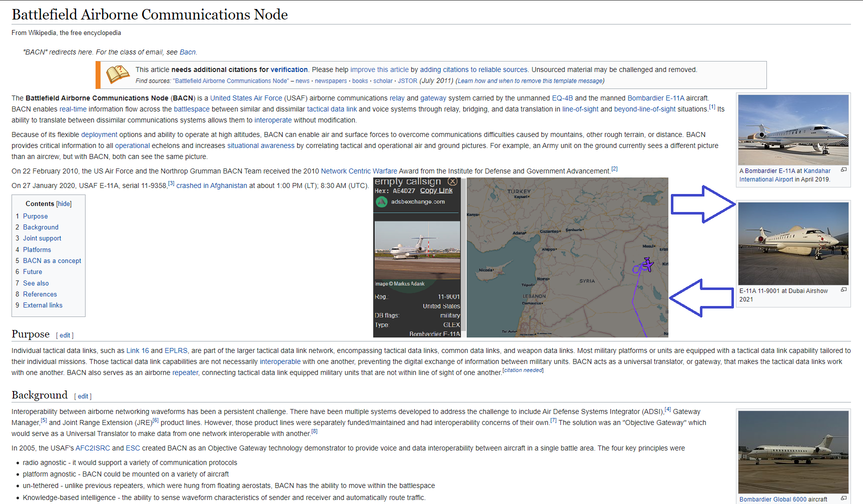Jump to References from contents
Viewport: 863px width, 504px height.
[x=40, y=294]
